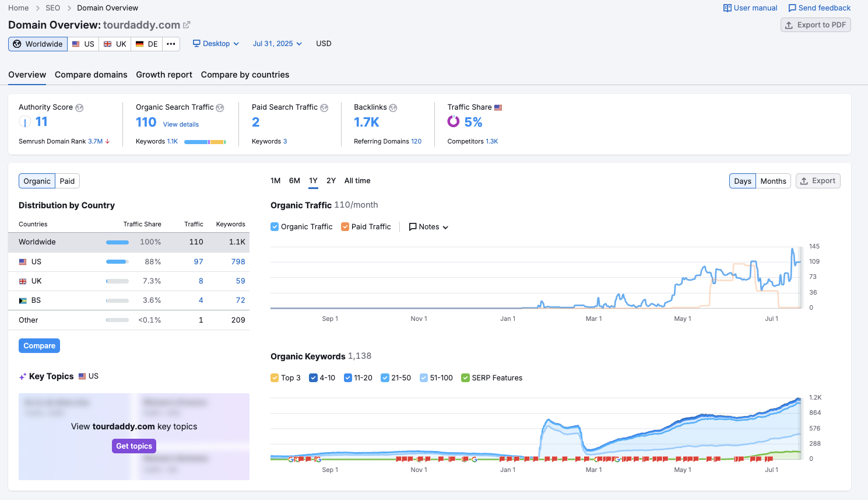The width and height of the screenshot is (868, 500).
Task: Switch to Paid distribution toggle
Action: 67,181
